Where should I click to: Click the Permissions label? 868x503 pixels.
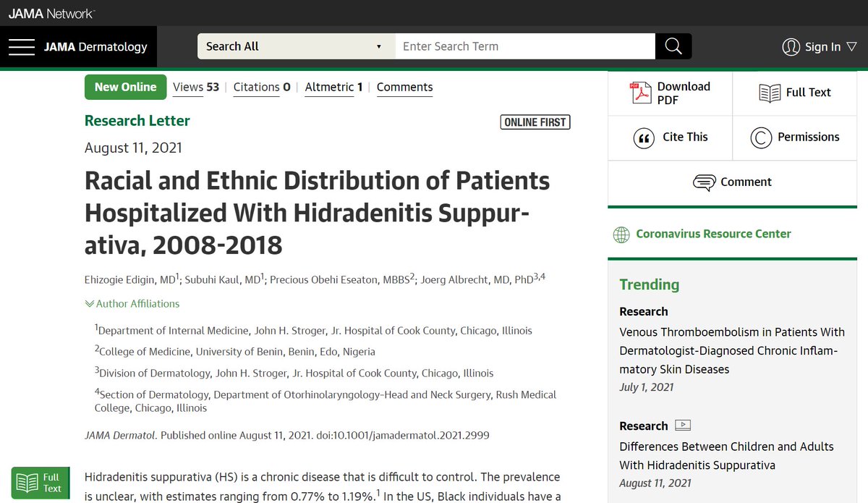tap(809, 137)
